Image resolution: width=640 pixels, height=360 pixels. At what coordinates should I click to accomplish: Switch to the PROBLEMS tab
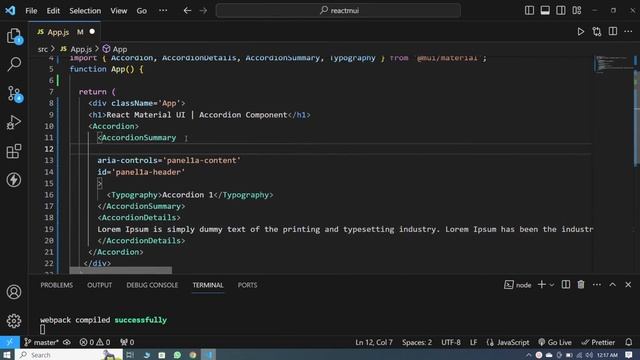[x=57, y=285]
